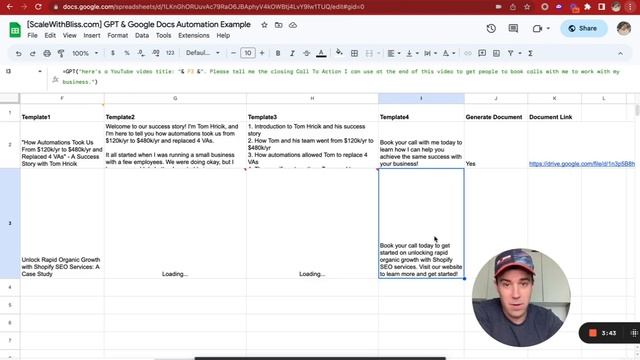The width and height of the screenshot is (640, 360).
Task: Click the functions sigma icon
Action: (x=530, y=53)
